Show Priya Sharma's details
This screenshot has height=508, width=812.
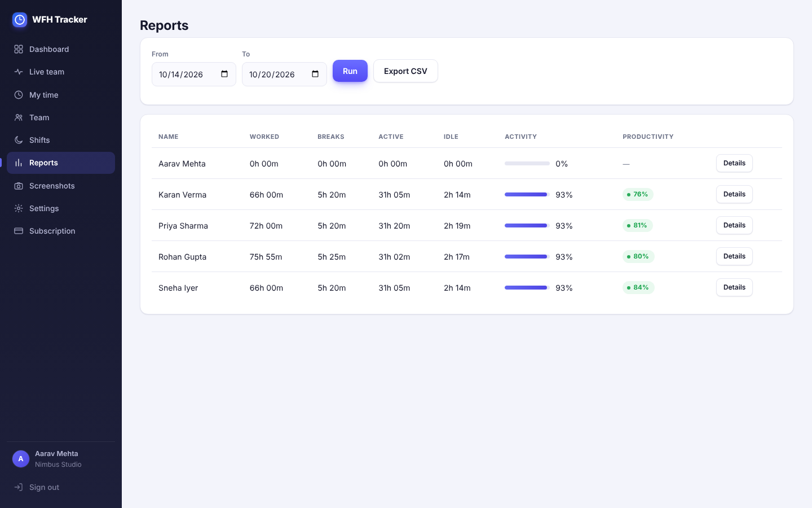point(734,225)
